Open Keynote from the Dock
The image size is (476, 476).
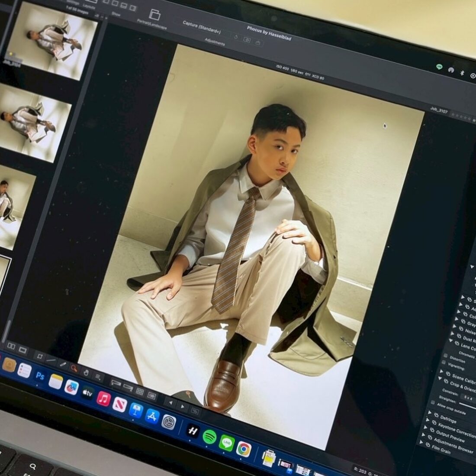click(x=136, y=410)
